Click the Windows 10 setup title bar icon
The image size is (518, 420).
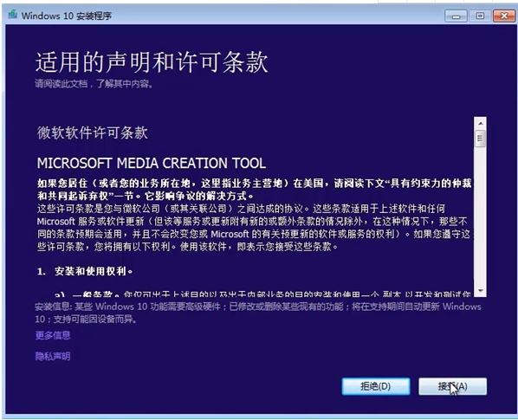12,15
